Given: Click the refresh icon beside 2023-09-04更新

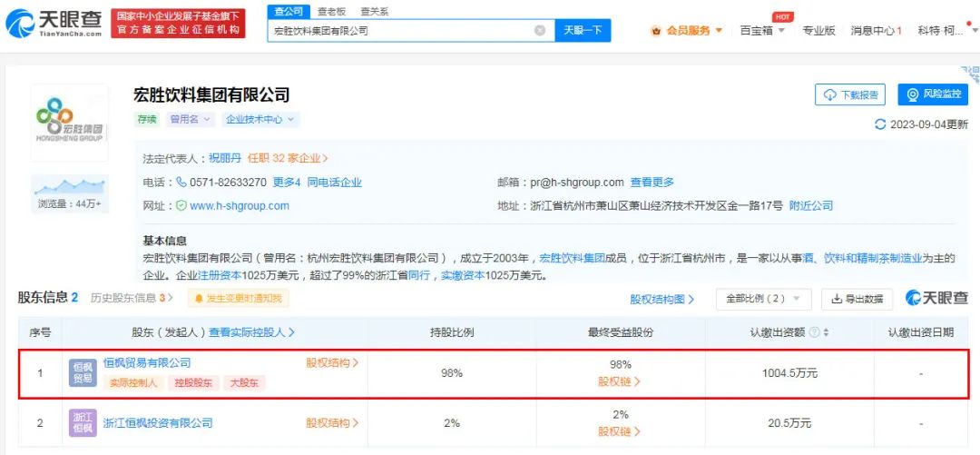Looking at the screenshot, I should pos(879,124).
